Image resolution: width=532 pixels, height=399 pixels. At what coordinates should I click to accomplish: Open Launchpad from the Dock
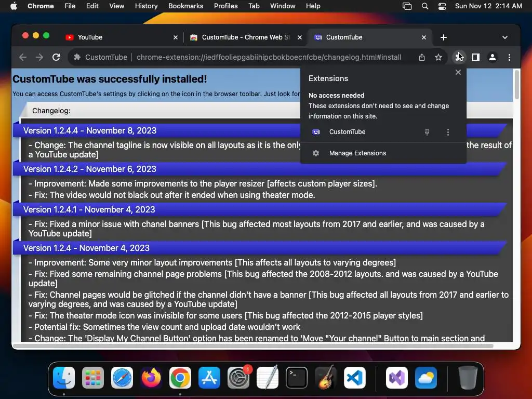[x=93, y=378]
